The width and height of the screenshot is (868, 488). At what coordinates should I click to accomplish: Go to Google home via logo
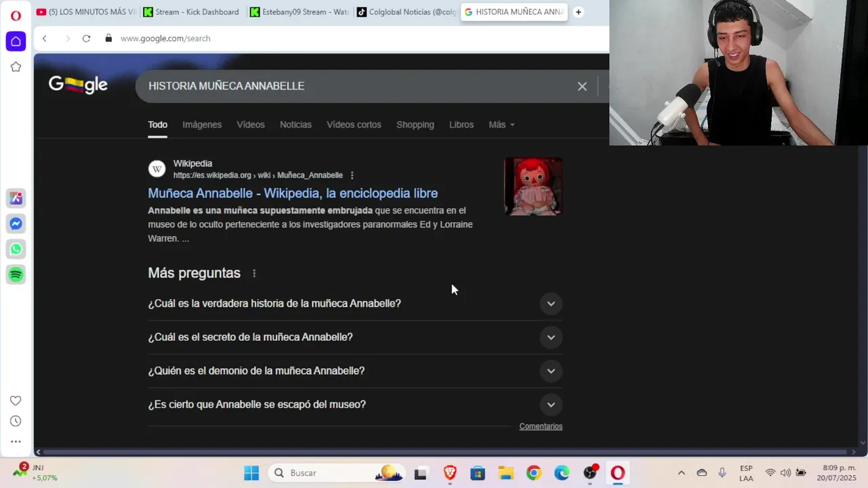[78, 85]
